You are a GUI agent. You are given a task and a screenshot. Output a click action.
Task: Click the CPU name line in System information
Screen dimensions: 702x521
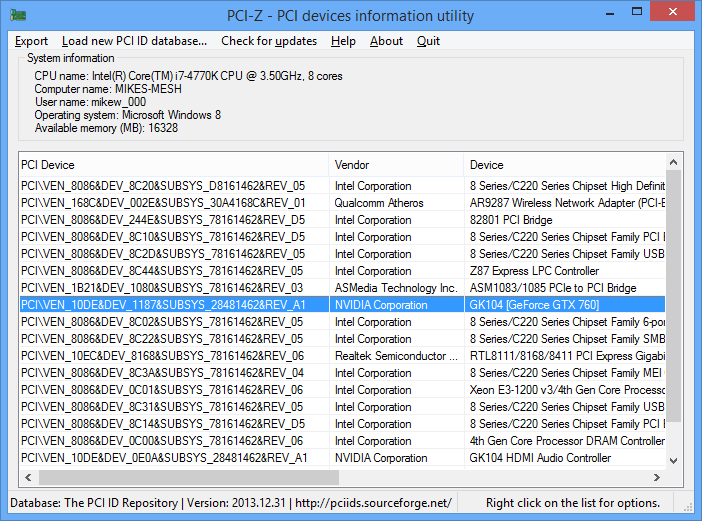(188, 76)
